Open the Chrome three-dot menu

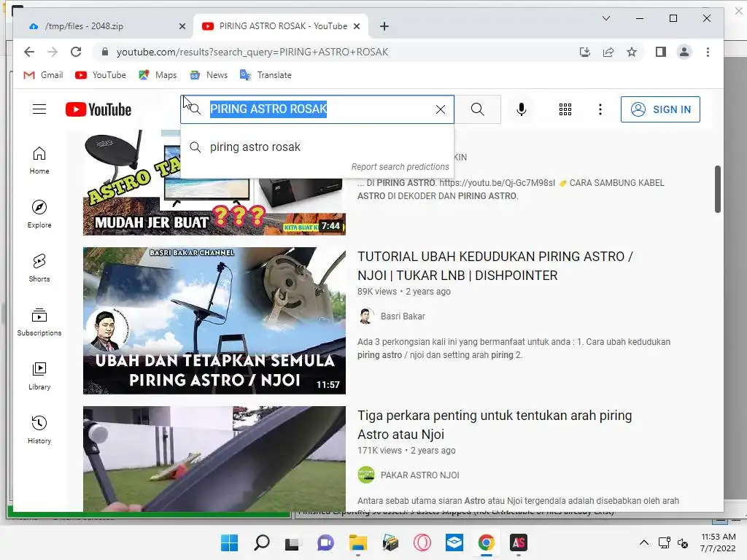(x=708, y=52)
